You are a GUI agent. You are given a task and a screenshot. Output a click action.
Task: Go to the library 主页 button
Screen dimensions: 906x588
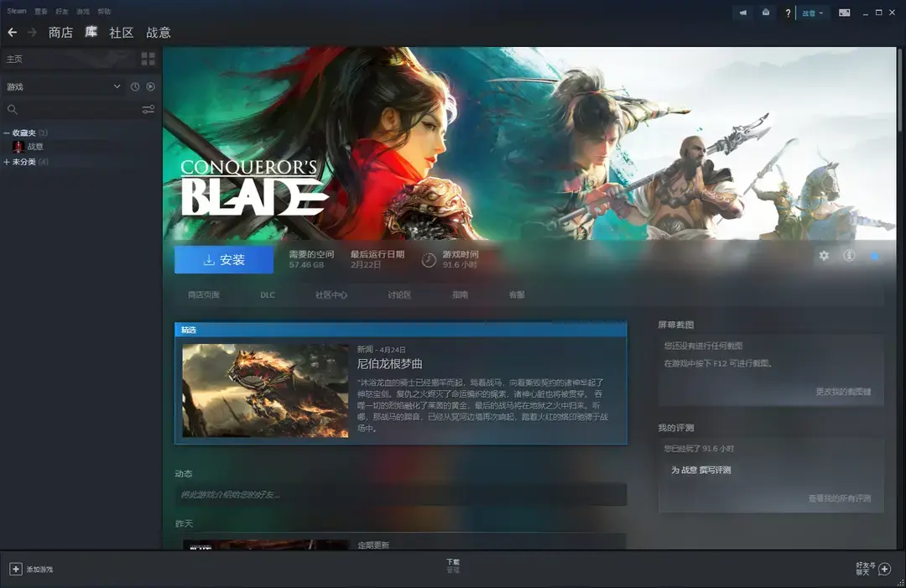(x=68, y=59)
